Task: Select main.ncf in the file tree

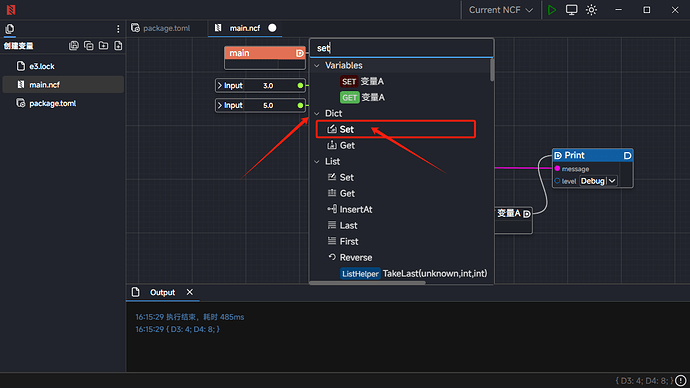Action: coord(63,84)
